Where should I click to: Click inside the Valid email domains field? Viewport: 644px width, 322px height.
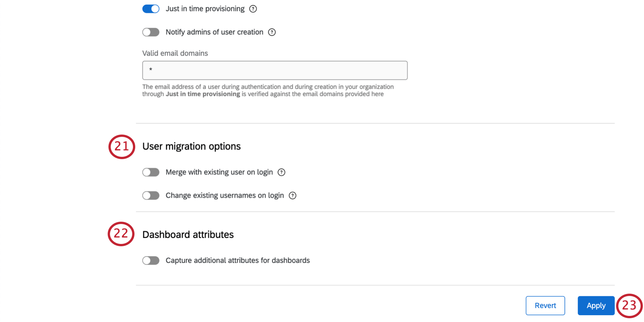[x=275, y=70]
